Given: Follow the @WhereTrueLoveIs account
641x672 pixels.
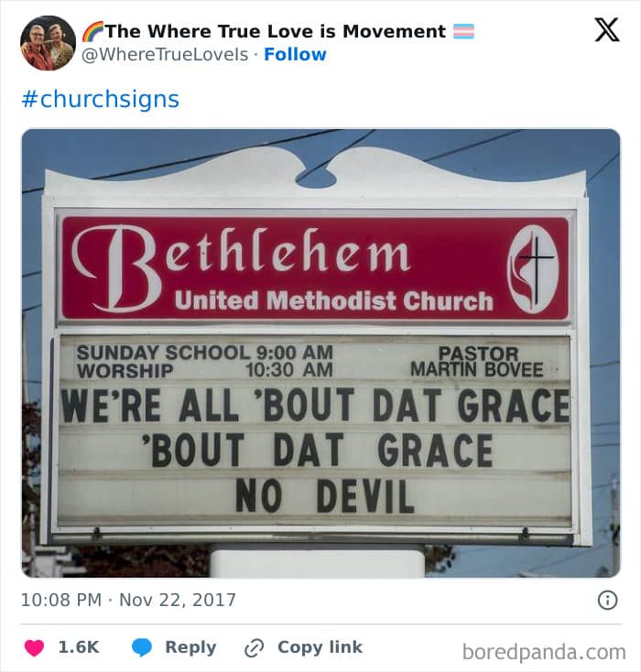Looking at the screenshot, I should pyautogui.click(x=295, y=54).
